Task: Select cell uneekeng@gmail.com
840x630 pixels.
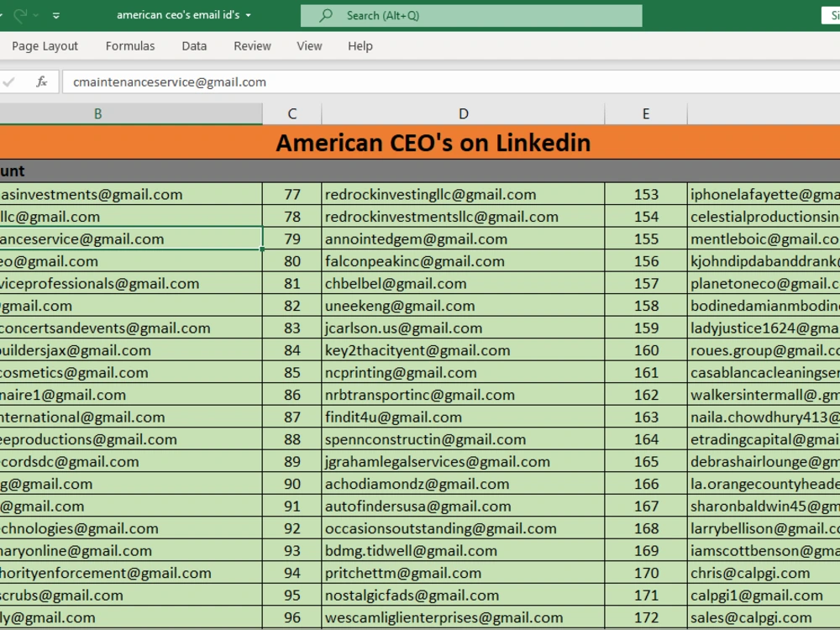Action: [464, 306]
